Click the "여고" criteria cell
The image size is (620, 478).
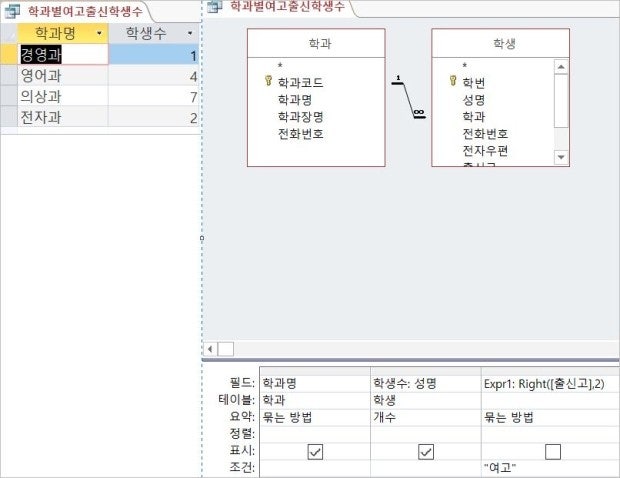point(550,468)
